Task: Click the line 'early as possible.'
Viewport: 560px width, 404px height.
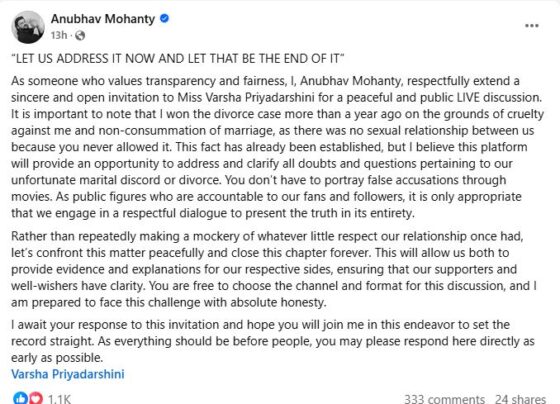Action: (x=57, y=358)
